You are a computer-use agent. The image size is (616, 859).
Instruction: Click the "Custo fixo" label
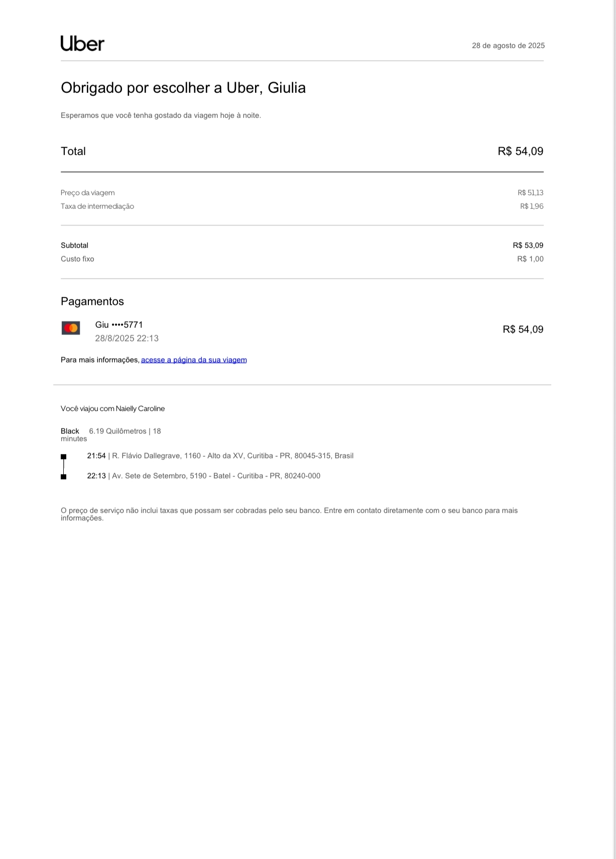(77, 259)
